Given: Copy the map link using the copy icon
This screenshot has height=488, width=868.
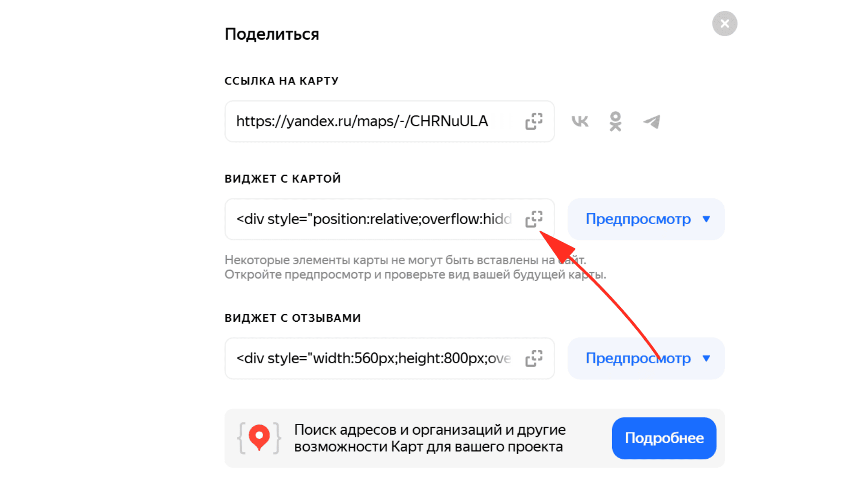Looking at the screenshot, I should pos(534,122).
